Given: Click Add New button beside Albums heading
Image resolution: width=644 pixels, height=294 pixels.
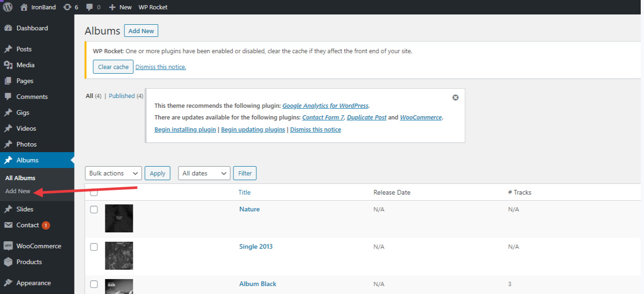Looking at the screenshot, I should [x=141, y=31].
